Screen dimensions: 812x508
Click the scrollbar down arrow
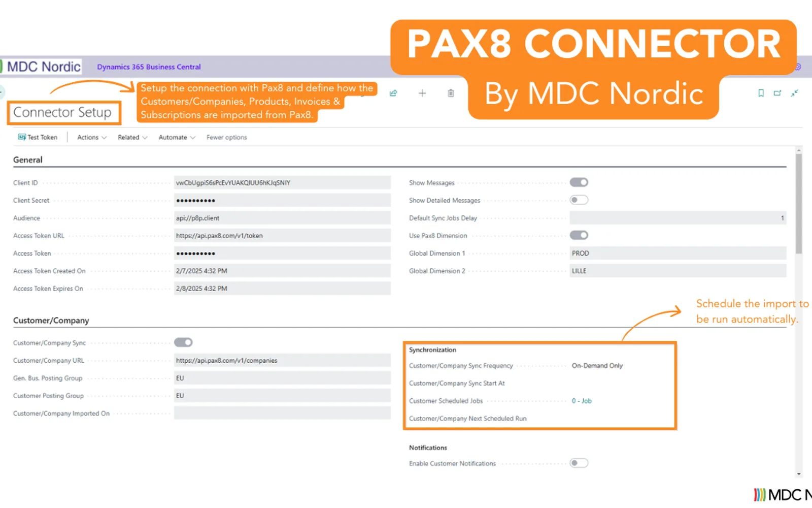point(799,474)
